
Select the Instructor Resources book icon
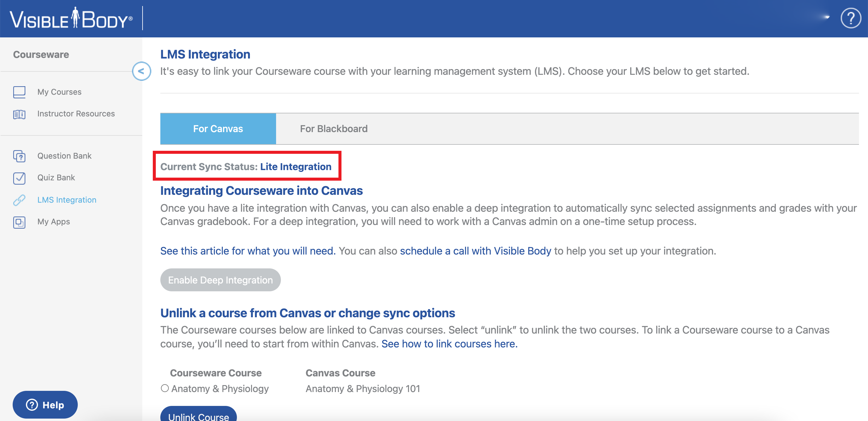19,114
